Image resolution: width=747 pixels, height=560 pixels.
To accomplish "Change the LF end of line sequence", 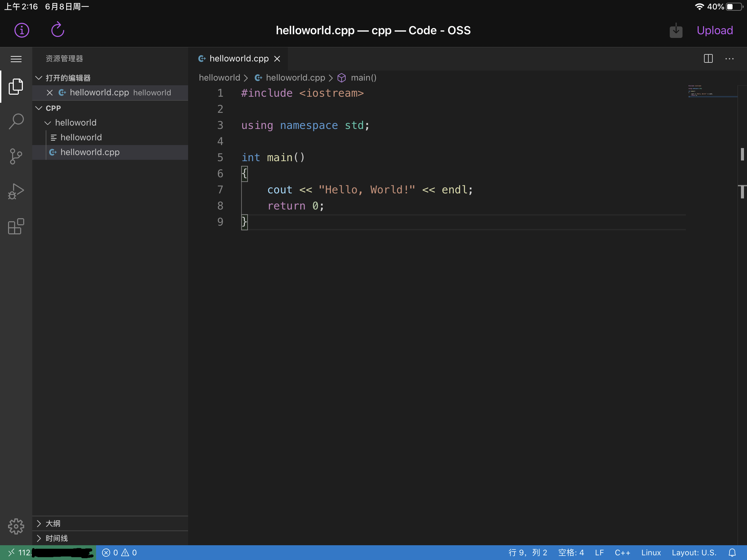I will (599, 553).
